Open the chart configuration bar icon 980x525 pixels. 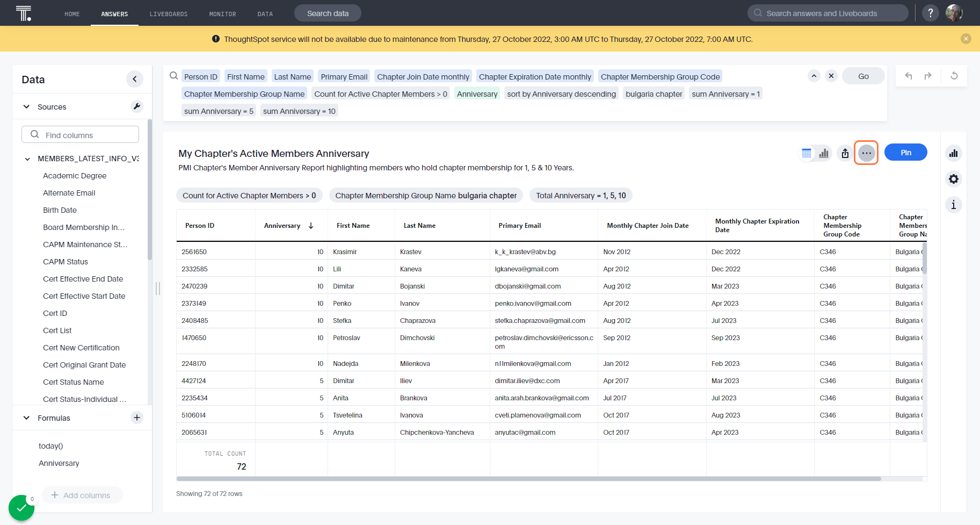coord(954,153)
